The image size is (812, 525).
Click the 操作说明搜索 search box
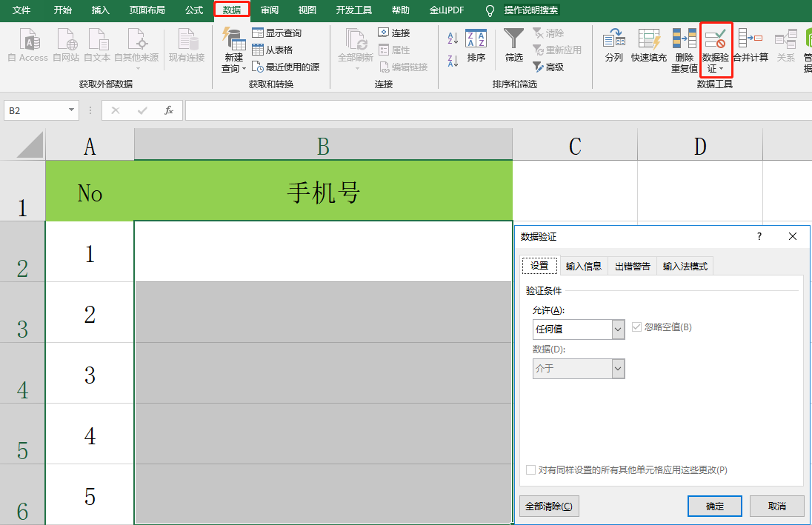click(531, 10)
